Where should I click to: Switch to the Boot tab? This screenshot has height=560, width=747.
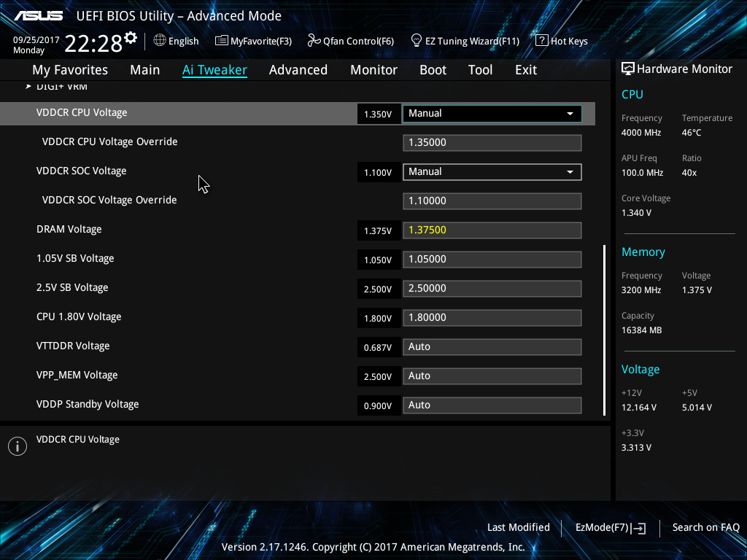click(x=433, y=70)
